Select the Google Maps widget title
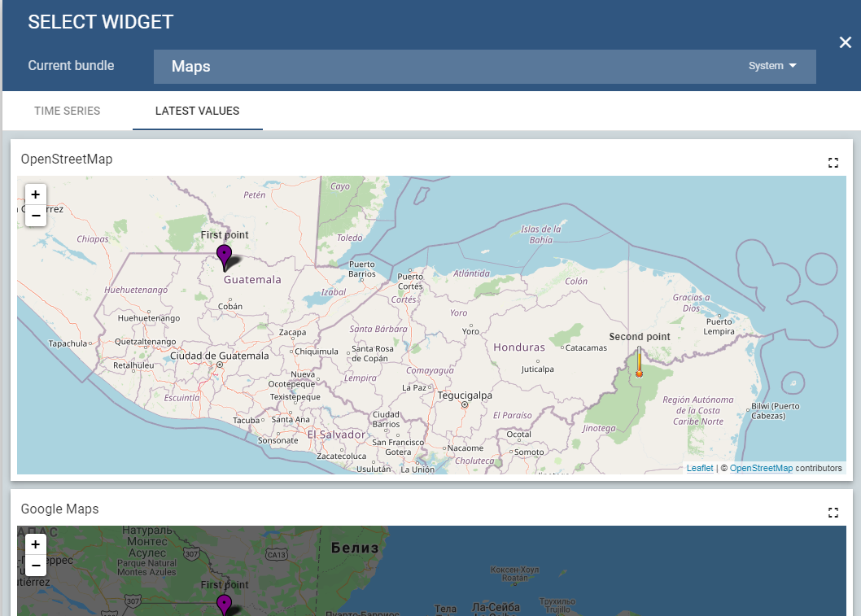Image resolution: width=861 pixels, height=616 pixels. point(59,509)
